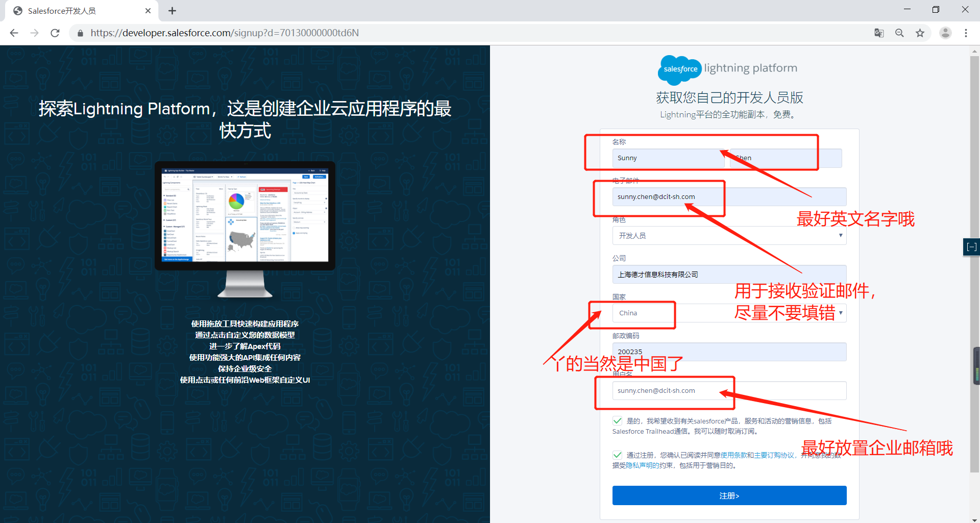This screenshot has height=523, width=980.
Task: Click the address bar URL
Action: tap(225, 33)
